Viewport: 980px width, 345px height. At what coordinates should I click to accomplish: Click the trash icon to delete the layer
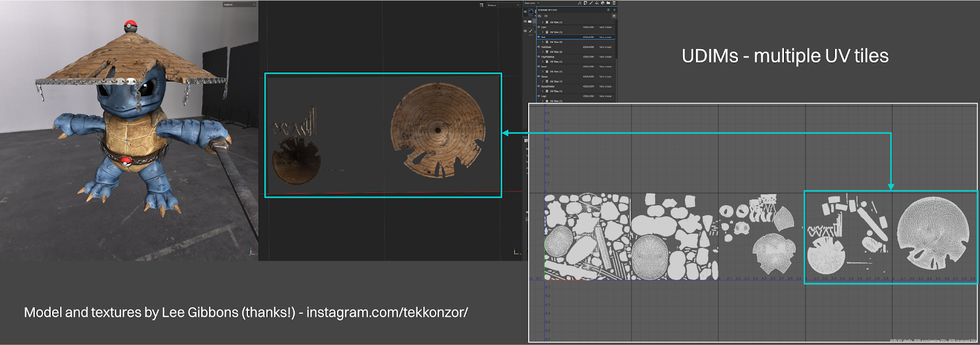click(614, 3)
